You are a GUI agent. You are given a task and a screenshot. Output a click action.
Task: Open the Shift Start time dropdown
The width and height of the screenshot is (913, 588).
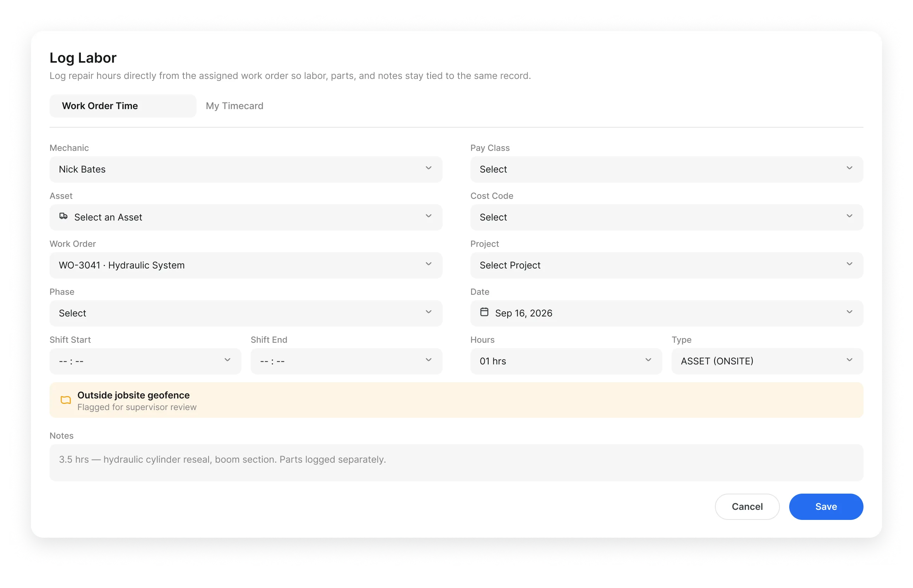[145, 361]
